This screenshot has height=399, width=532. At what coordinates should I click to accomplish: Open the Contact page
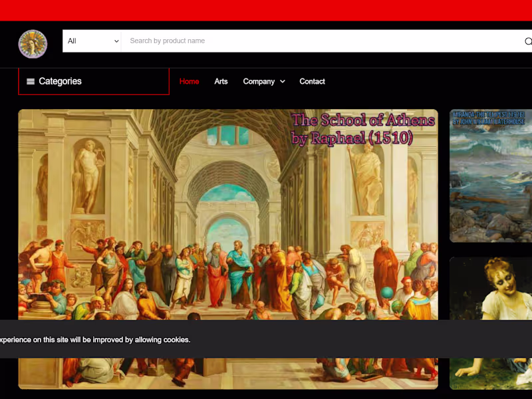click(x=312, y=81)
